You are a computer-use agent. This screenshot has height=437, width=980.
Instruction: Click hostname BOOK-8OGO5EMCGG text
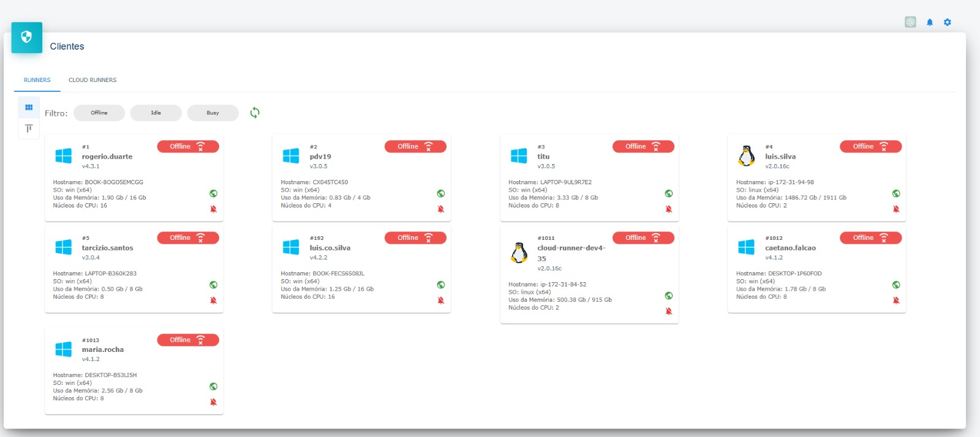point(114,182)
